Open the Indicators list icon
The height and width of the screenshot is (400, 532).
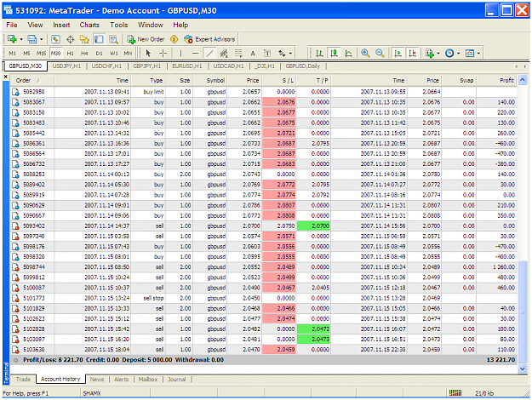tap(430, 54)
